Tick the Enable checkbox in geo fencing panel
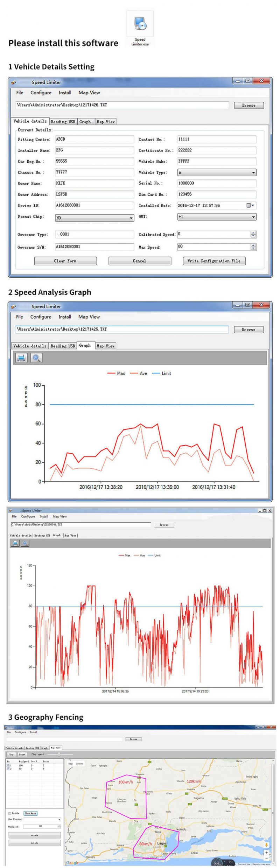The image size is (280, 868). (x=10, y=813)
